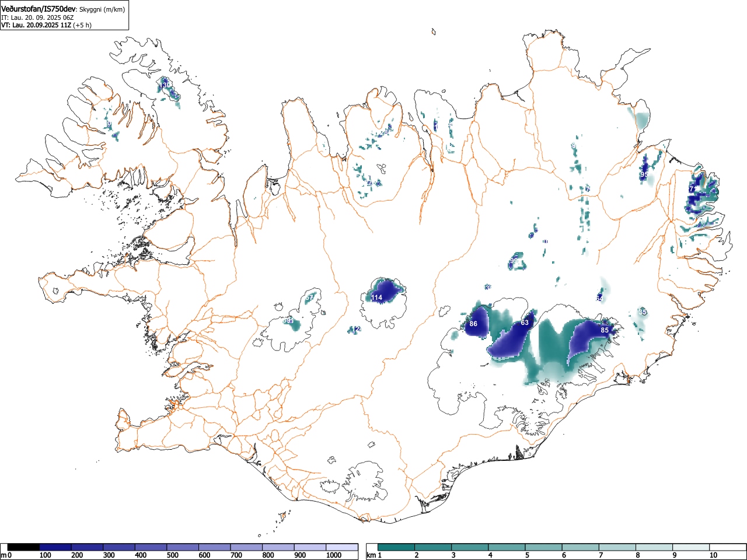747x560 pixels.
Task: Click the 2 tick label on the km legend
Action: click(x=417, y=555)
